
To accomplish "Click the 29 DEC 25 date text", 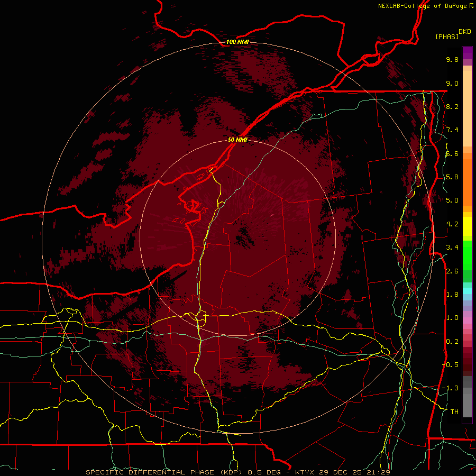I will 340,472.
